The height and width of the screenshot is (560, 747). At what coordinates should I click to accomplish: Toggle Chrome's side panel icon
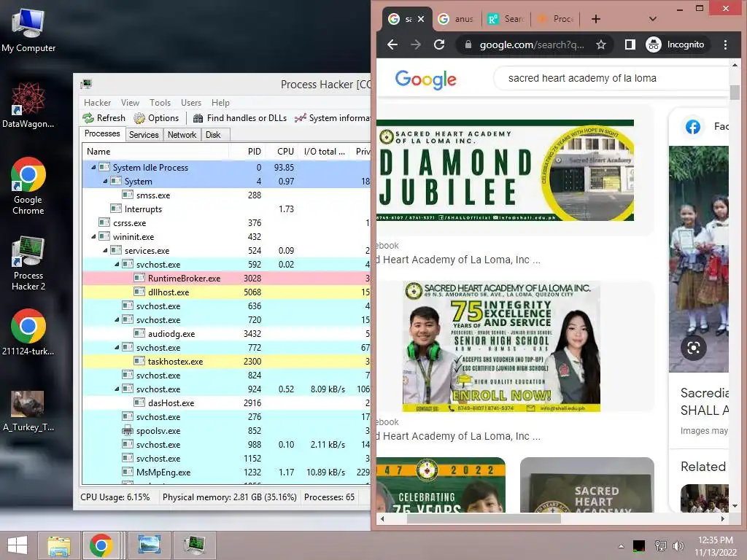pyautogui.click(x=630, y=44)
